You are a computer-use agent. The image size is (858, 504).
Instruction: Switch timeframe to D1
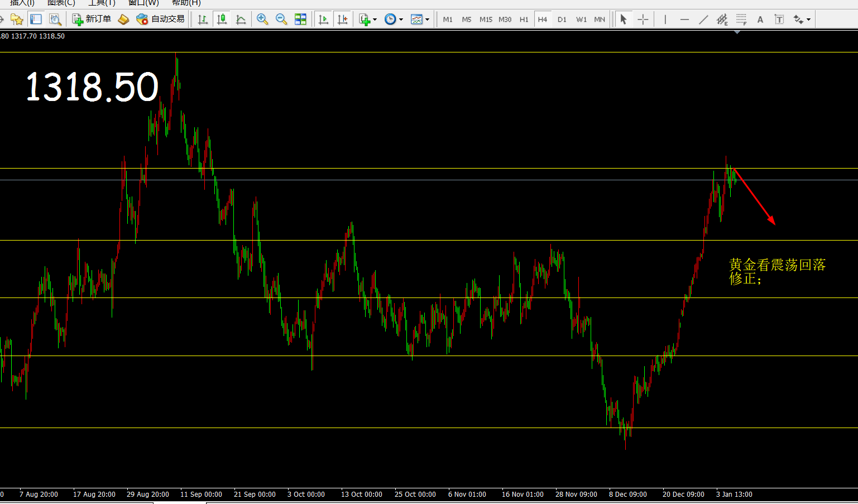click(562, 20)
